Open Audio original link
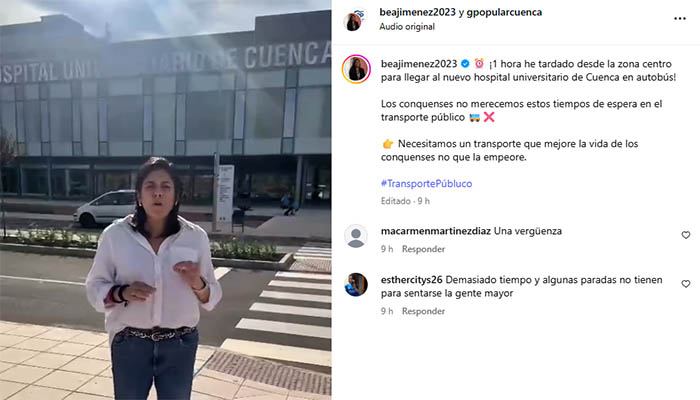 [407, 27]
